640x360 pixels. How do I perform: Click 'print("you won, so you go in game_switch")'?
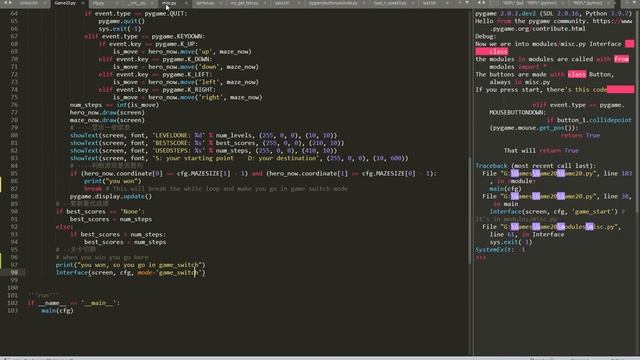tap(131, 265)
